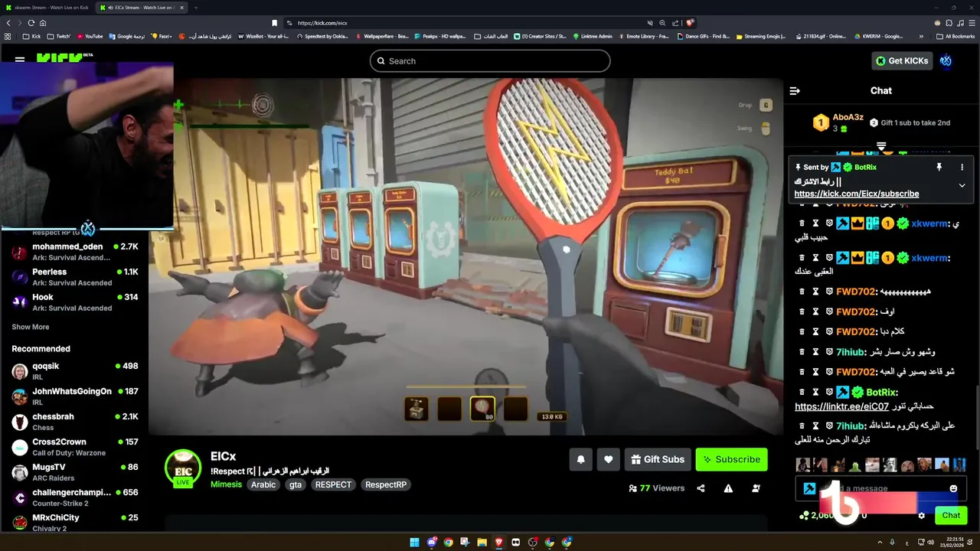The image size is (980, 551).
Task: Report the stream with warning icon
Action: click(x=728, y=488)
